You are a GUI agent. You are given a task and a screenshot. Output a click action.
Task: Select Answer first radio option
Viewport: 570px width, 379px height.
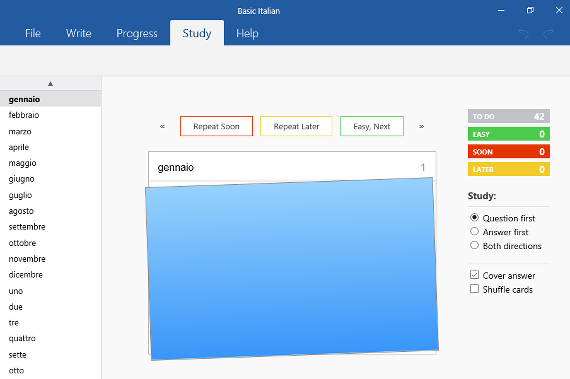[474, 231]
